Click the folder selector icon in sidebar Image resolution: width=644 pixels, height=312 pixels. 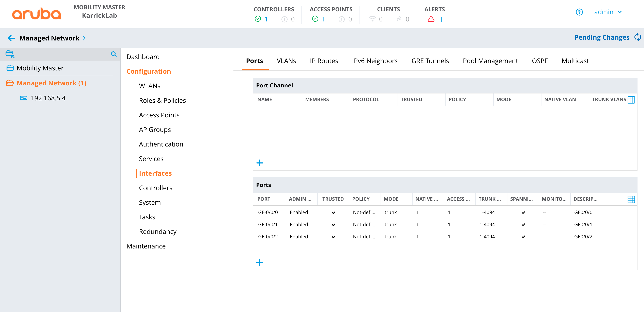click(x=10, y=54)
